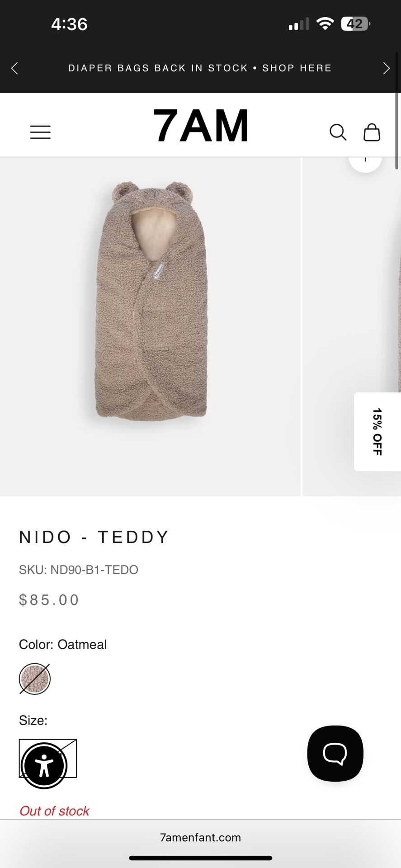Tap the Diaper Bags Shop Here announcement

click(200, 68)
